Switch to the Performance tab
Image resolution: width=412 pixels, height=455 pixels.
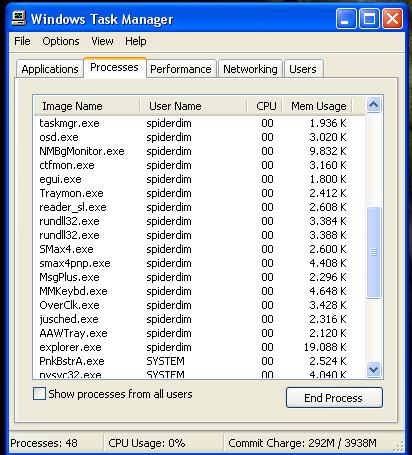181,69
